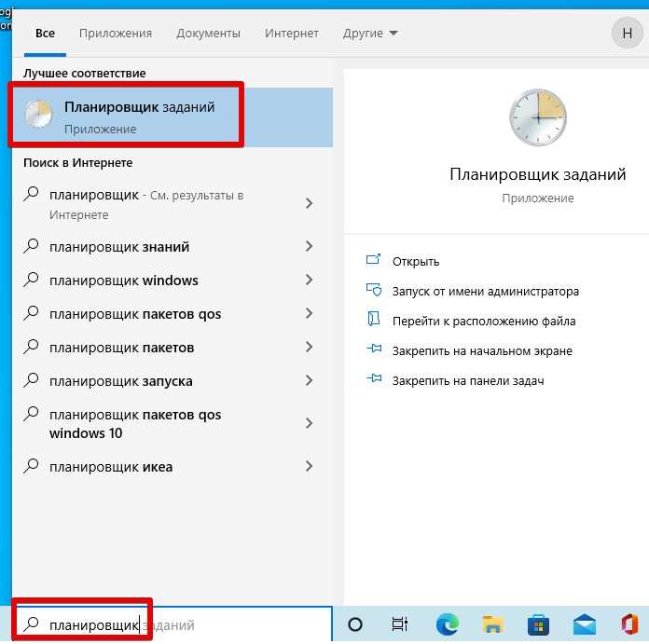Expand arrow next to планировщик знаний
Image resolution: width=649 pixels, height=644 pixels.
click(x=309, y=246)
